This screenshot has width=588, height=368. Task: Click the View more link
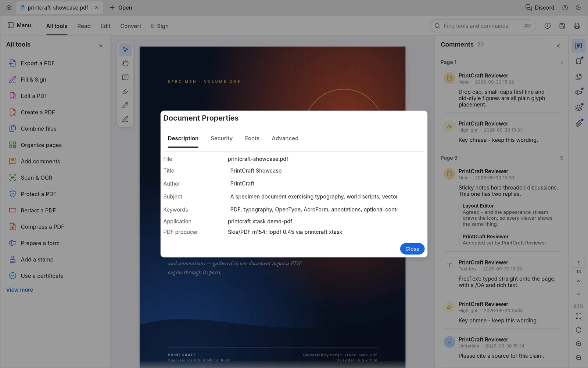tap(19, 290)
